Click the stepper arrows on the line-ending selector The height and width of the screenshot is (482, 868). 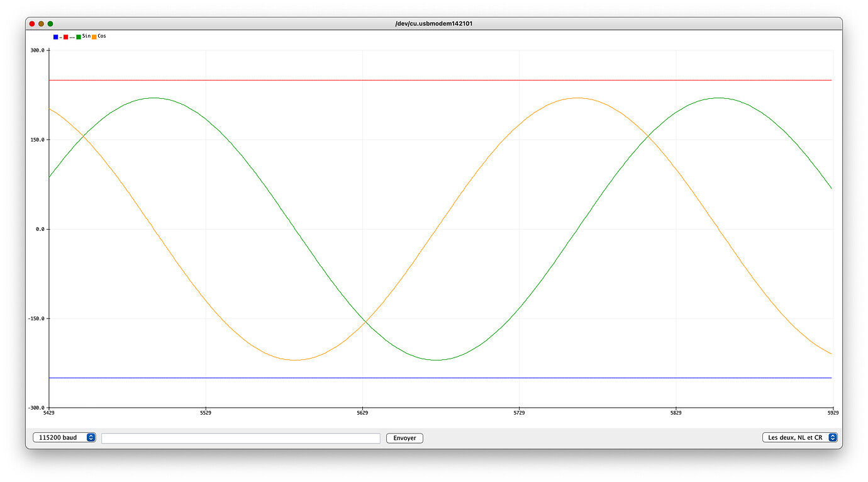[832, 437]
